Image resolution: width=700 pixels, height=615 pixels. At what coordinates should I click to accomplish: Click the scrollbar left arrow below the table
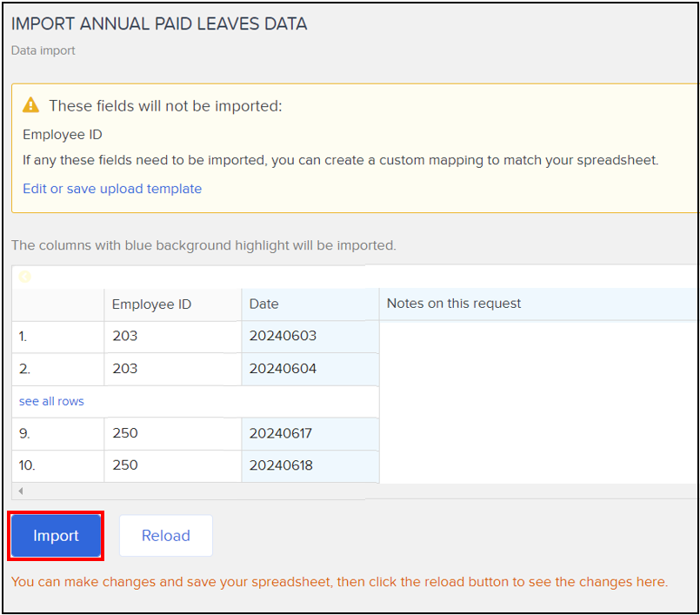[x=21, y=491]
